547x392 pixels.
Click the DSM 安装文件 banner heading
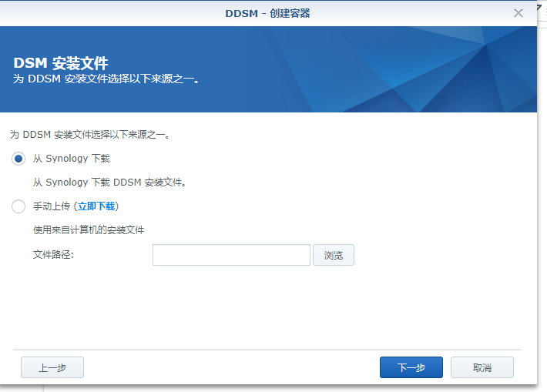[61, 62]
